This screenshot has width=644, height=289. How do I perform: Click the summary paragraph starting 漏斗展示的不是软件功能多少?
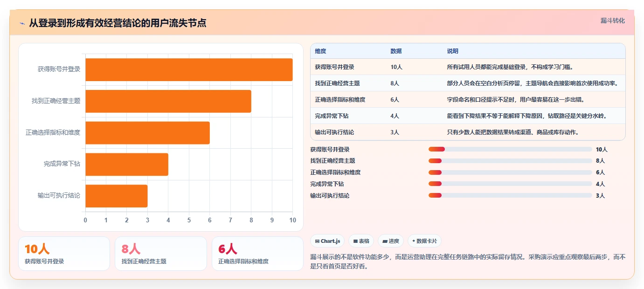click(468, 262)
